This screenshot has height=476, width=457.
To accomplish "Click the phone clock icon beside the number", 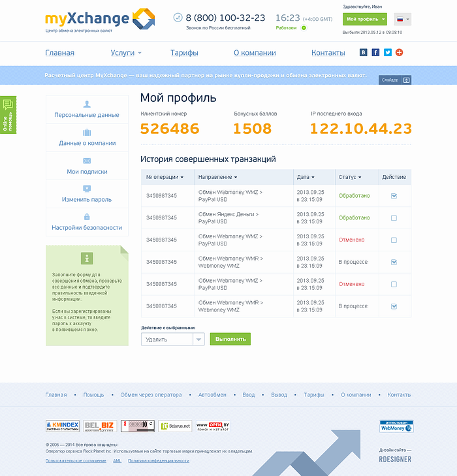I will tap(178, 18).
